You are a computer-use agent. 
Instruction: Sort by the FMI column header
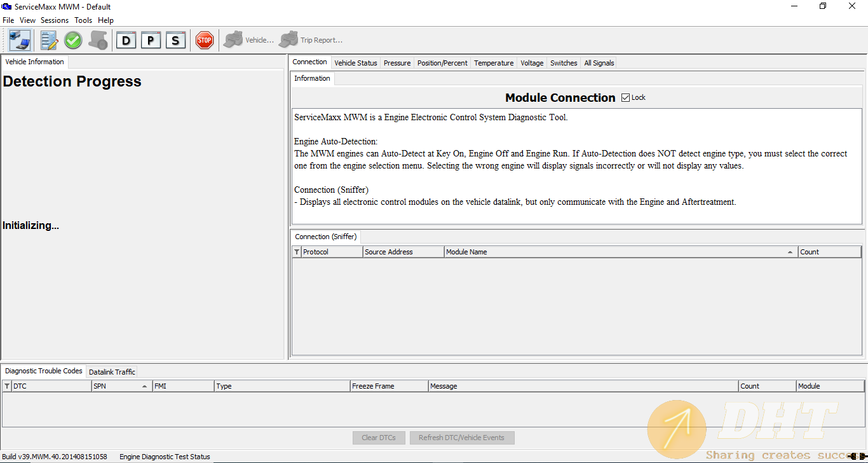pyautogui.click(x=183, y=386)
